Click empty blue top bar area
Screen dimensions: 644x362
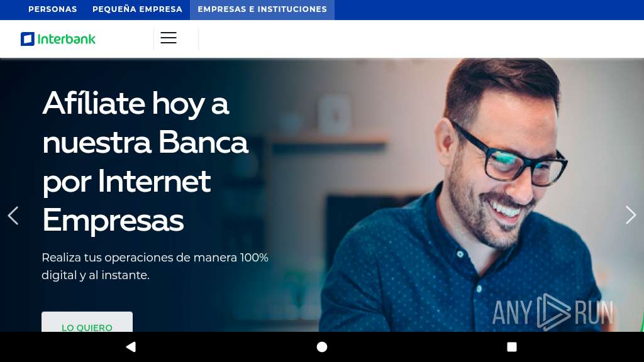coord(489,9)
